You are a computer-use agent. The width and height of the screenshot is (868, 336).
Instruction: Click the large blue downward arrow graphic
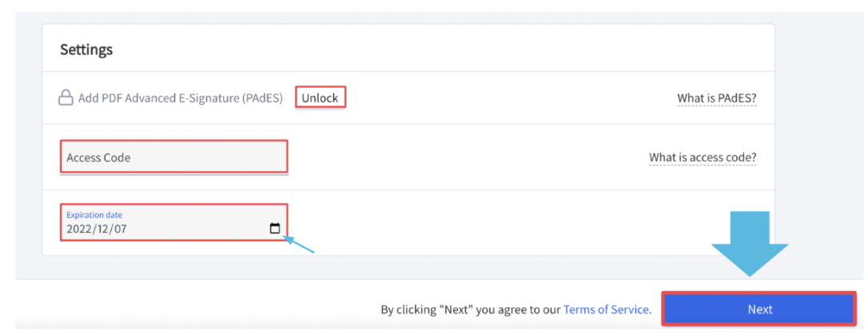[x=750, y=244]
